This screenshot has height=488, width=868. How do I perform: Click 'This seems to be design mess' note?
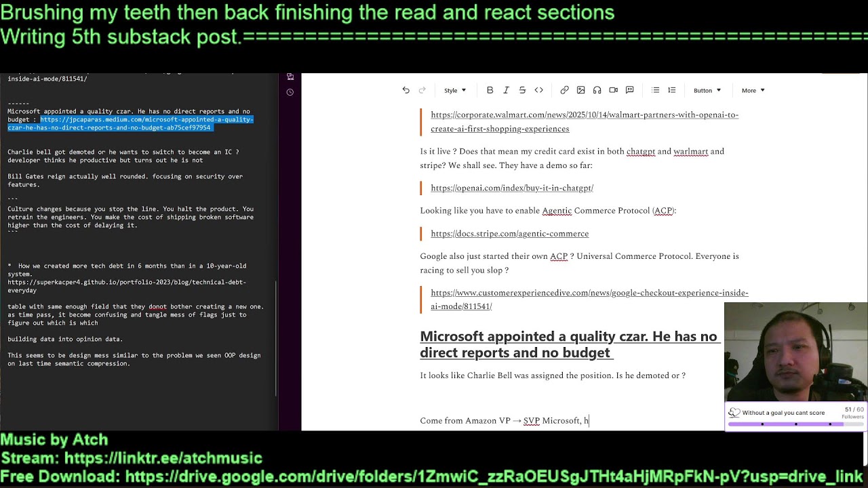tap(134, 359)
